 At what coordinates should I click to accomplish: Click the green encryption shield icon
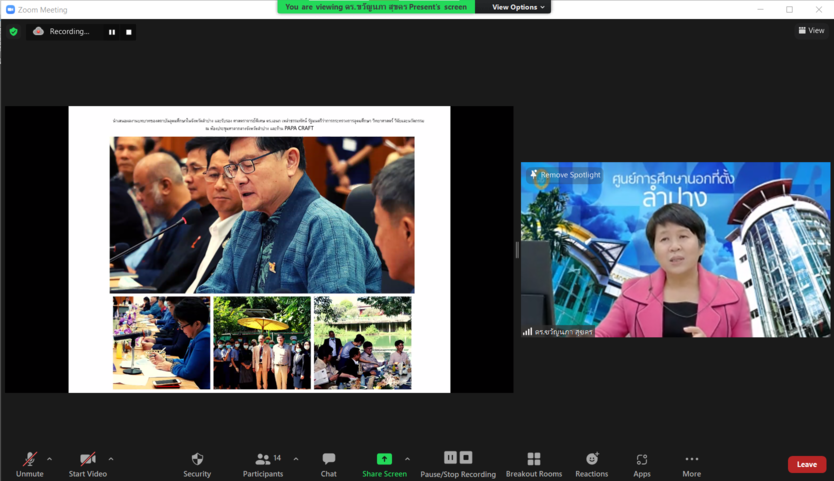pos(13,32)
